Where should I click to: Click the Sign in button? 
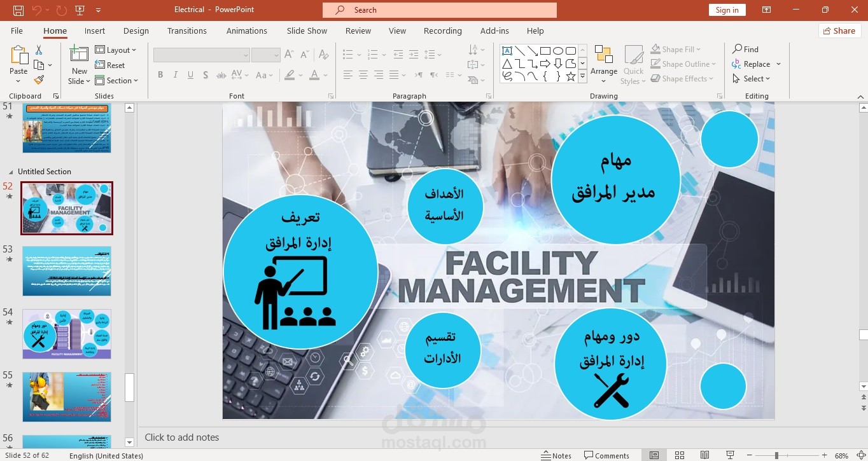click(x=727, y=10)
